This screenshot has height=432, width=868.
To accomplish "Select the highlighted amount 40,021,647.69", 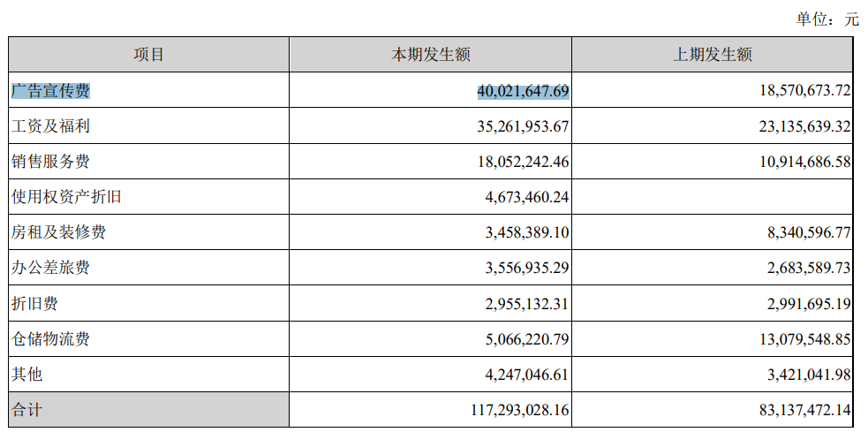I will 523,91.
